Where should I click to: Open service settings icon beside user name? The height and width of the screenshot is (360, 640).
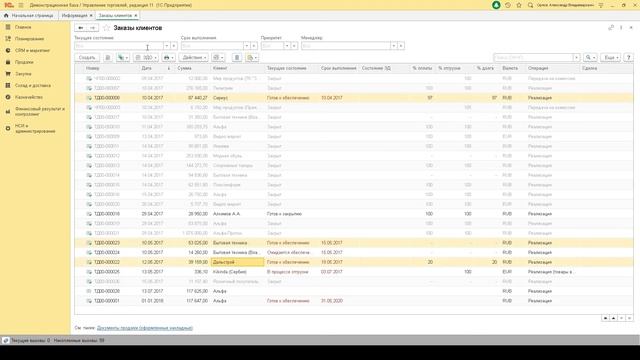click(601, 5)
